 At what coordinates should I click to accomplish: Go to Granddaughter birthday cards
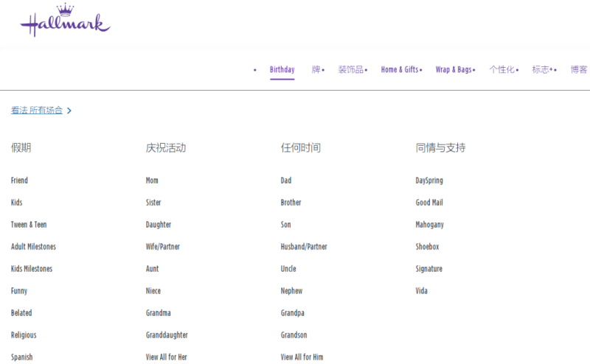167,335
